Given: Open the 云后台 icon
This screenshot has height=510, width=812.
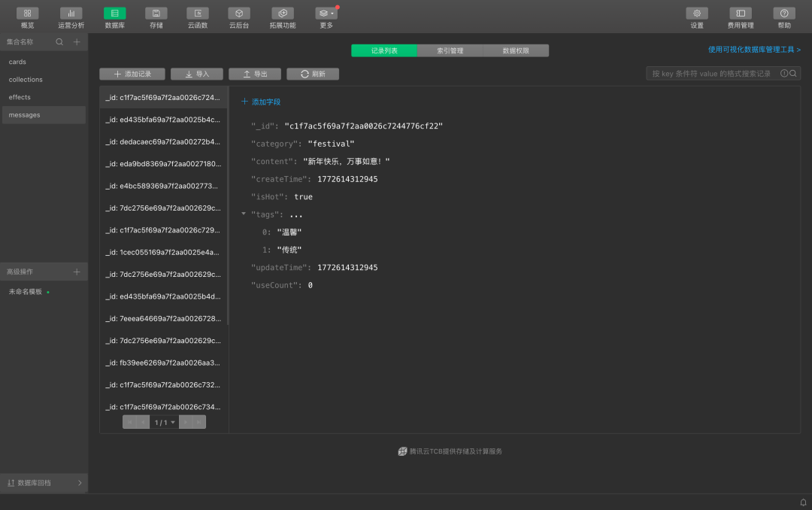Looking at the screenshot, I should coord(239,14).
